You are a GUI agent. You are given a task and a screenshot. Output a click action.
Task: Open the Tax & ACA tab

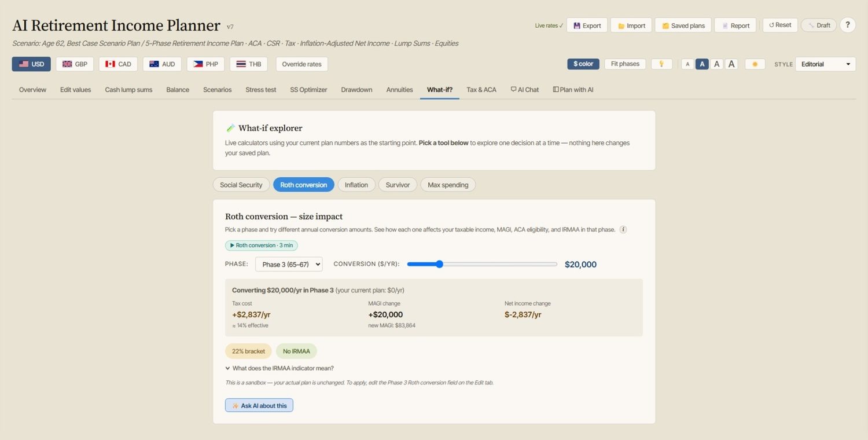click(x=481, y=90)
